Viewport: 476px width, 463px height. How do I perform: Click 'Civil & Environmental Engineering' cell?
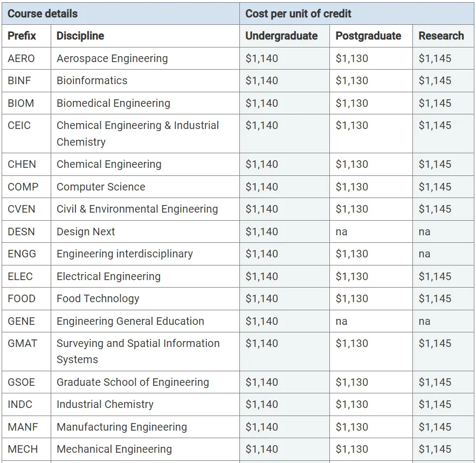tap(137, 209)
